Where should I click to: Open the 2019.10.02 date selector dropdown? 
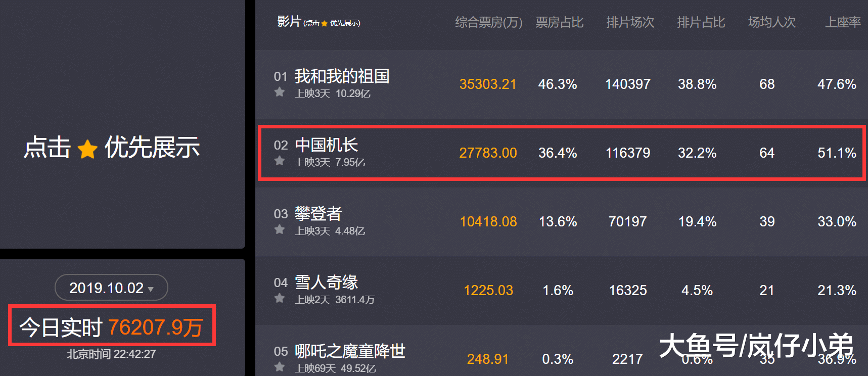[x=111, y=287]
